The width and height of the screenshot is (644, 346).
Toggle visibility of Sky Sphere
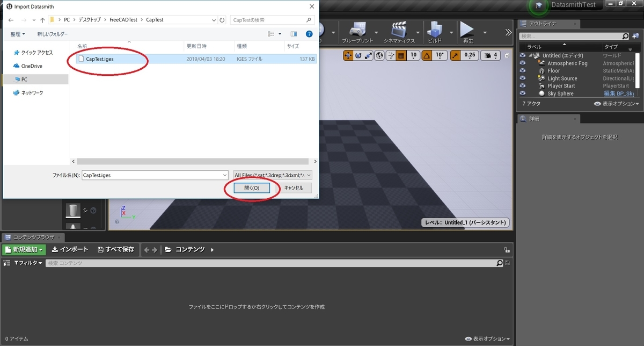click(523, 93)
